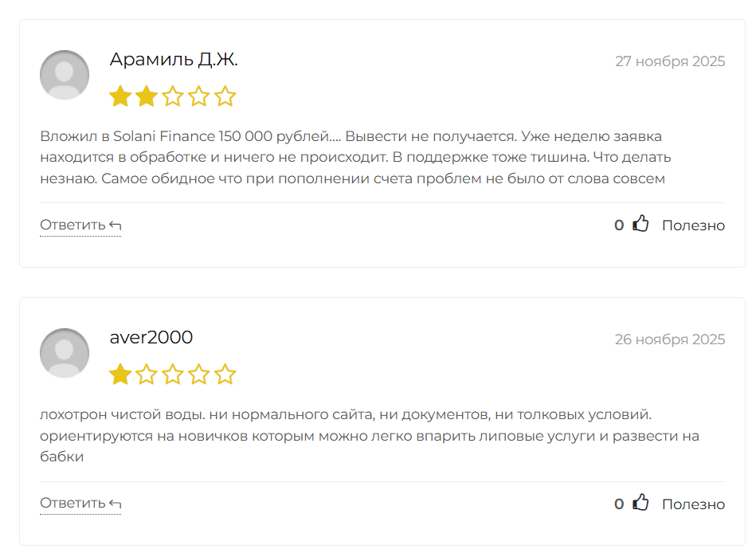
Task: Click the username Арамиль Д.Ж.
Action: tap(176, 59)
